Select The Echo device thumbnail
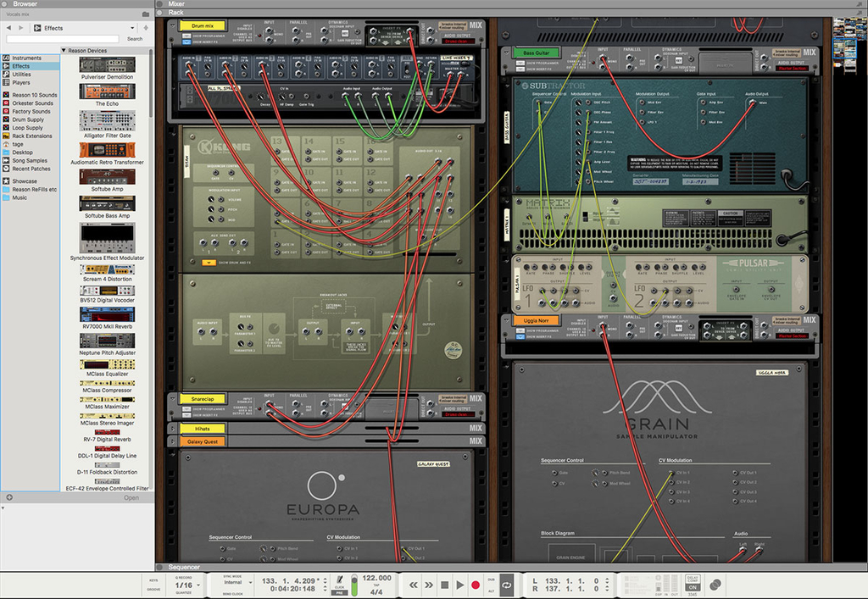The height and width of the screenshot is (599, 868). [x=107, y=92]
